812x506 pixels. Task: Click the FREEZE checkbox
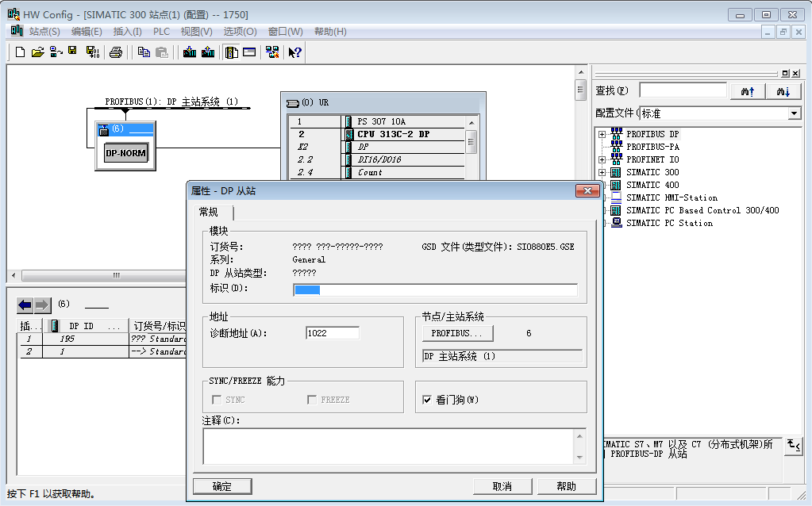click(x=312, y=400)
